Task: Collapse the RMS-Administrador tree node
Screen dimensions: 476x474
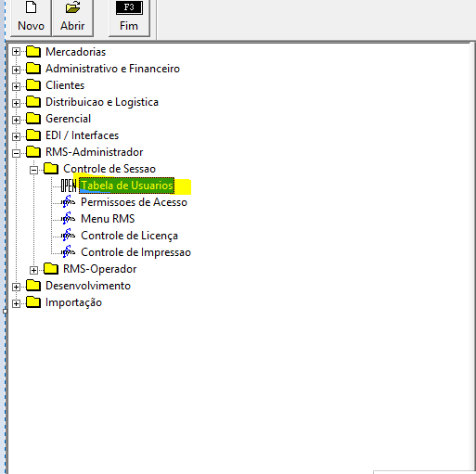Action: point(16,153)
